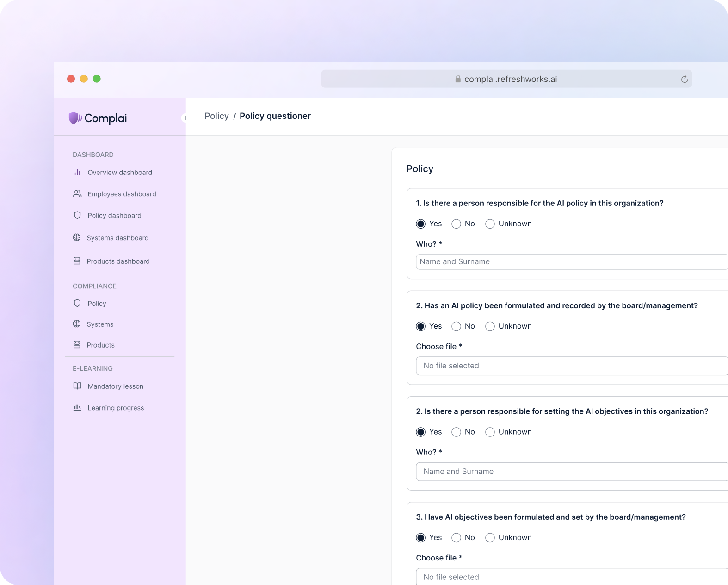728x585 pixels.
Task: Go to Policy in the breadcrumb
Action: pyautogui.click(x=216, y=116)
